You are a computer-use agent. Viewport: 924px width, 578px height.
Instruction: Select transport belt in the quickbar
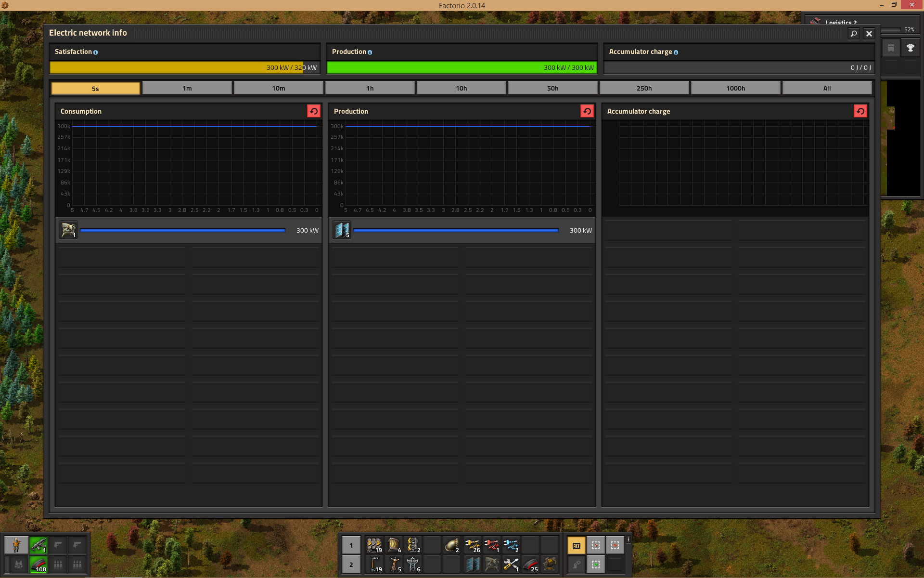pos(374,545)
